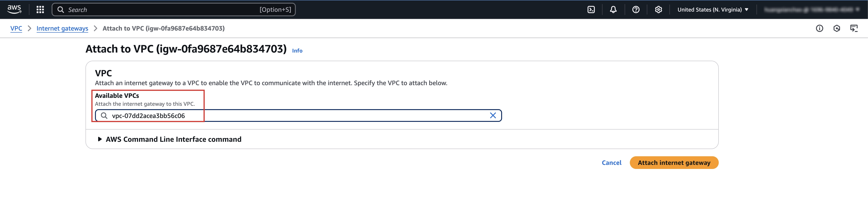Open the services grid menu
Viewport: 868px width, 207px height.
(x=40, y=10)
